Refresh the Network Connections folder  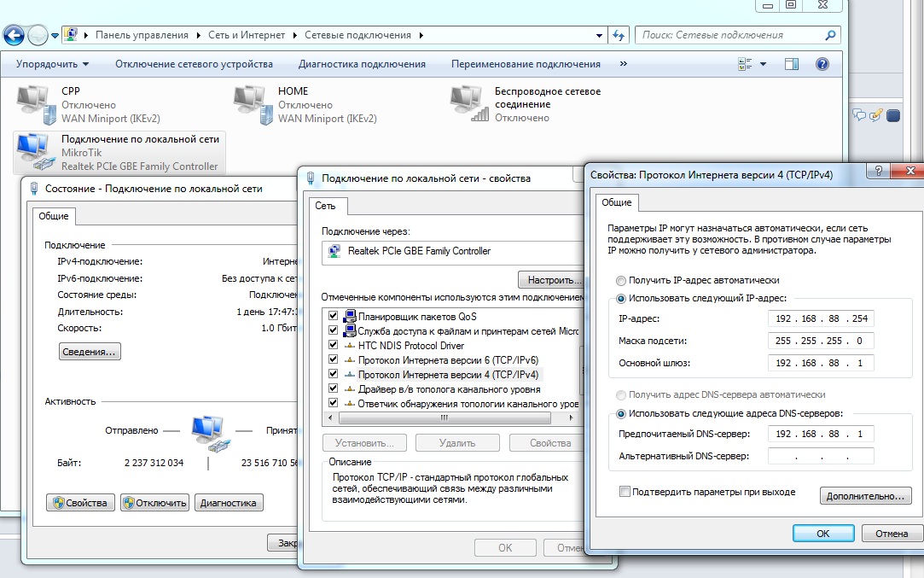pos(619,35)
